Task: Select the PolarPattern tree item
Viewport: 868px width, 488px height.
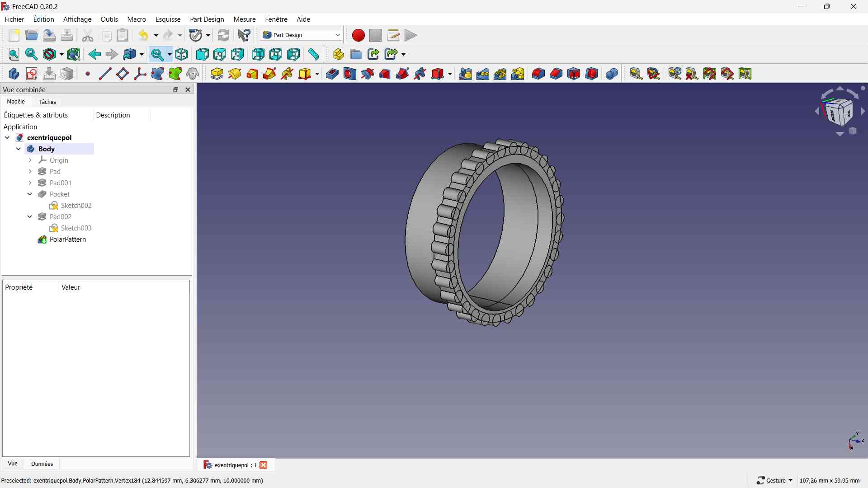Action: pos(67,239)
